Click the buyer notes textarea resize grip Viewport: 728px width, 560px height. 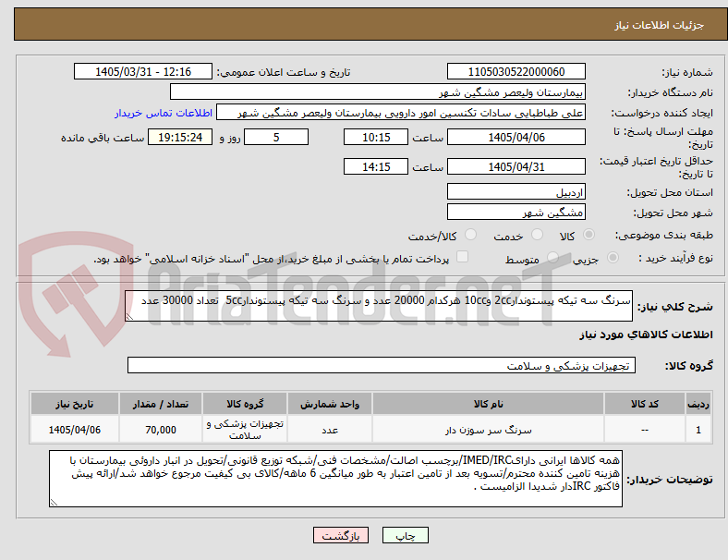(54, 503)
